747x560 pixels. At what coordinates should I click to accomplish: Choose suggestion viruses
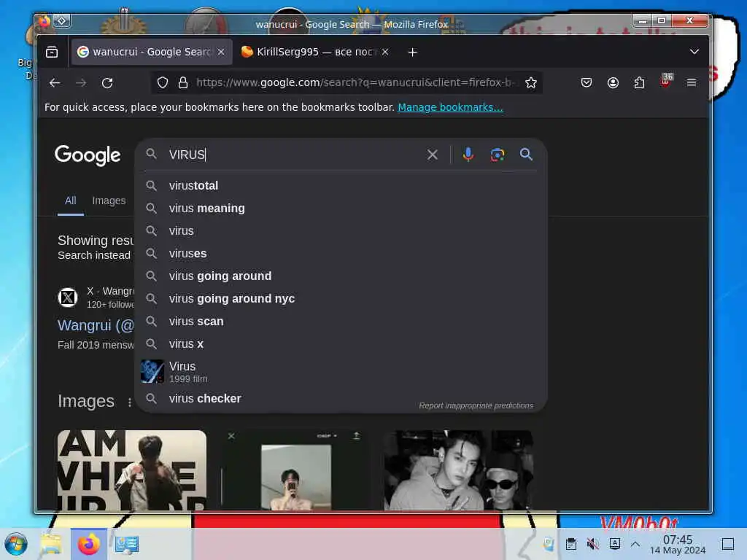(341, 254)
